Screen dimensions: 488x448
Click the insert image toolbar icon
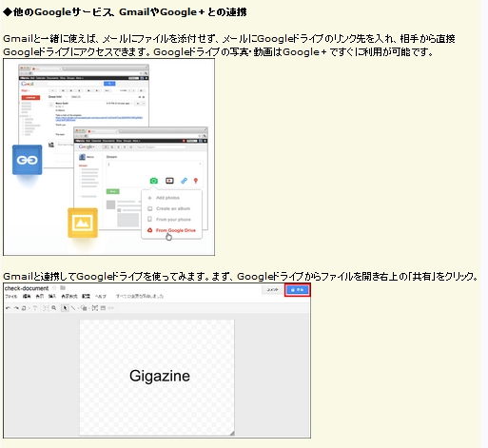tap(103, 308)
